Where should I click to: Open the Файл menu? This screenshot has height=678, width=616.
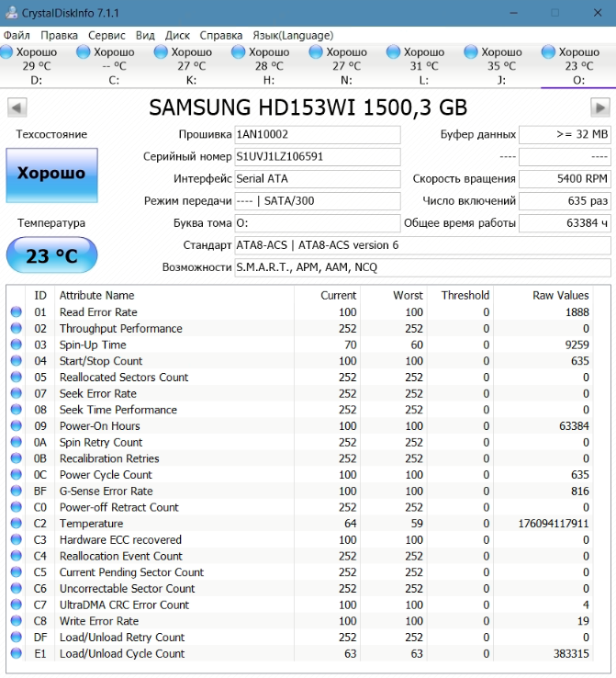pos(17,36)
